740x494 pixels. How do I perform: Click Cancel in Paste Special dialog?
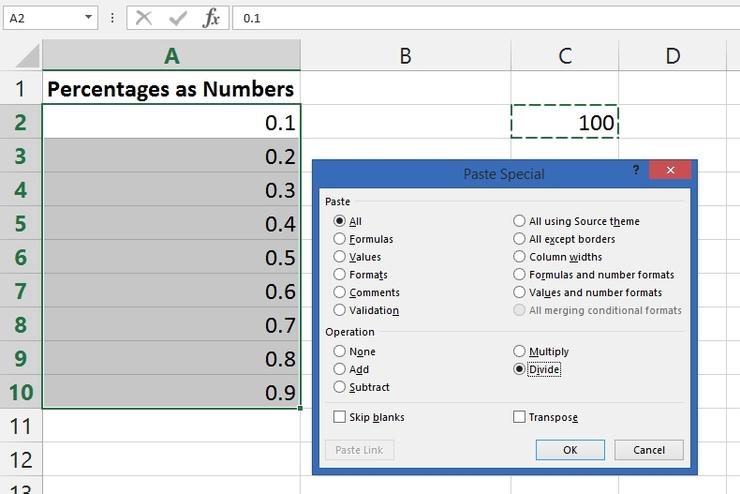click(x=648, y=450)
